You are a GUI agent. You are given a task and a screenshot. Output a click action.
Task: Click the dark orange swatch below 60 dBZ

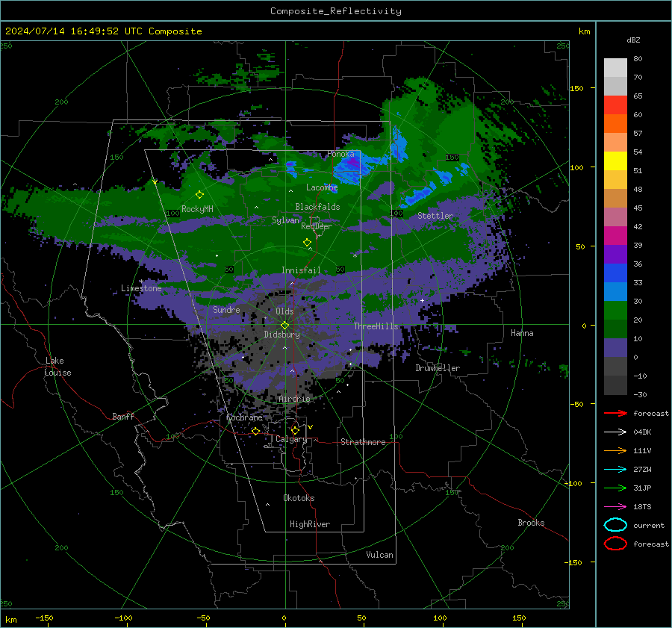[x=615, y=123]
